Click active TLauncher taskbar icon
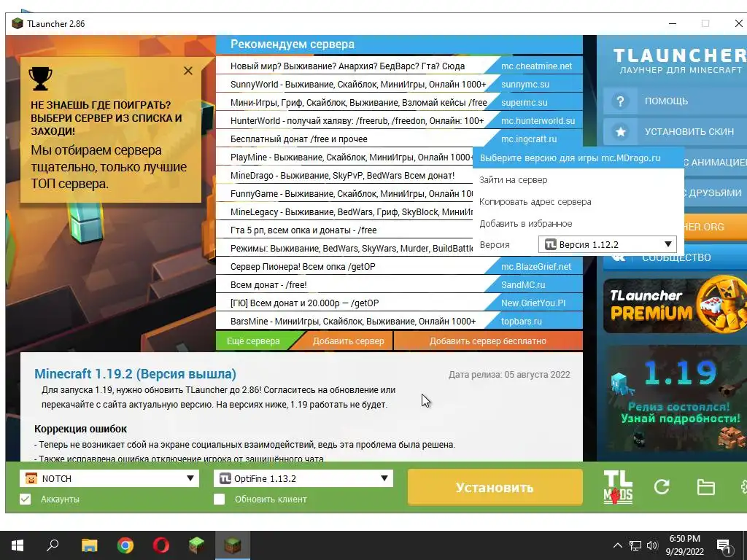747x560 pixels. click(x=233, y=545)
